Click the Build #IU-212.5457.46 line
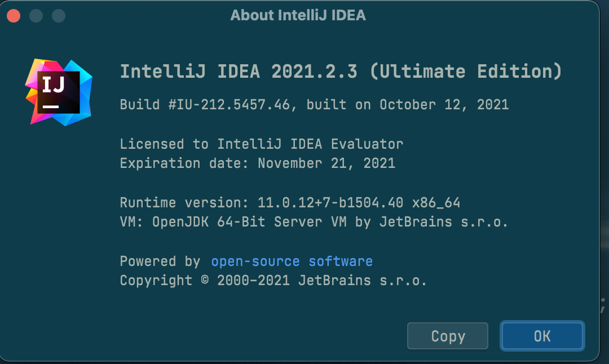 click(x=314, y=104)
